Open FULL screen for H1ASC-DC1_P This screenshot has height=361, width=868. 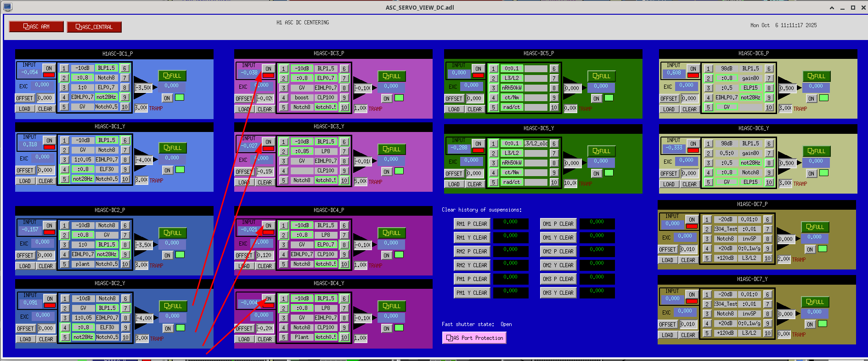pyautogui.click(x=172, y=76)
